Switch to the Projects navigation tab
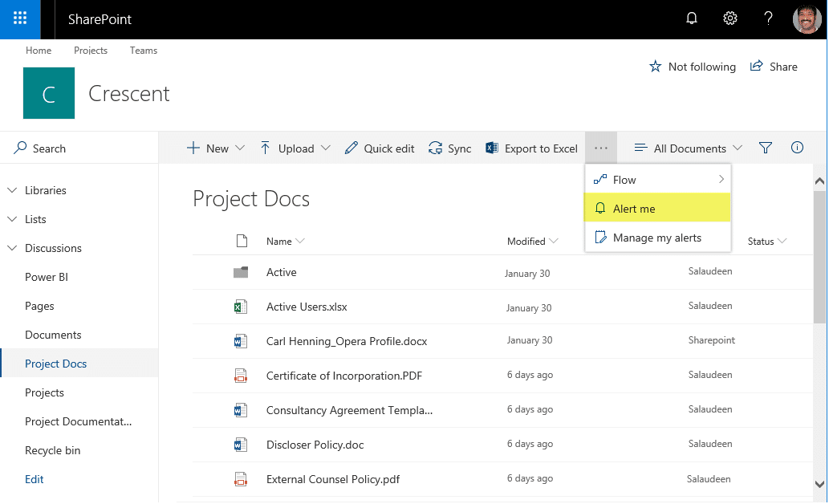Screen dimensions: 829x504 (91, 50)
